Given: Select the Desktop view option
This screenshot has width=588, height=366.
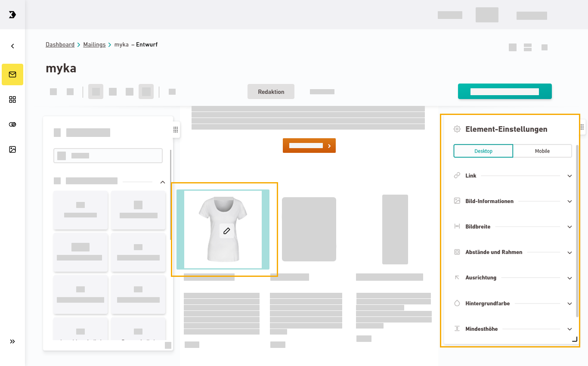Looking at the screenshot, I should pos(483,151).
